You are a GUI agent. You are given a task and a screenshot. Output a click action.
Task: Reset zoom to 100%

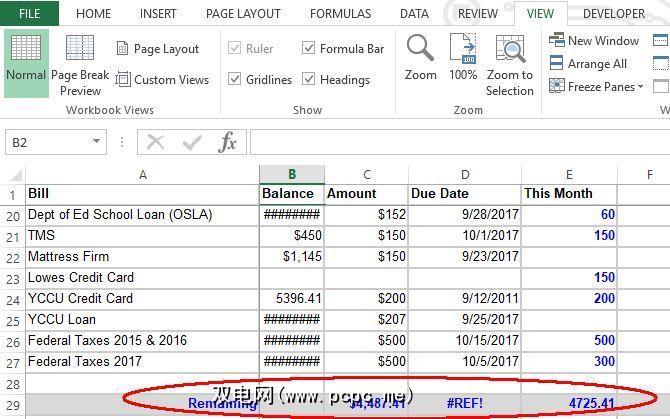(463, 58)
